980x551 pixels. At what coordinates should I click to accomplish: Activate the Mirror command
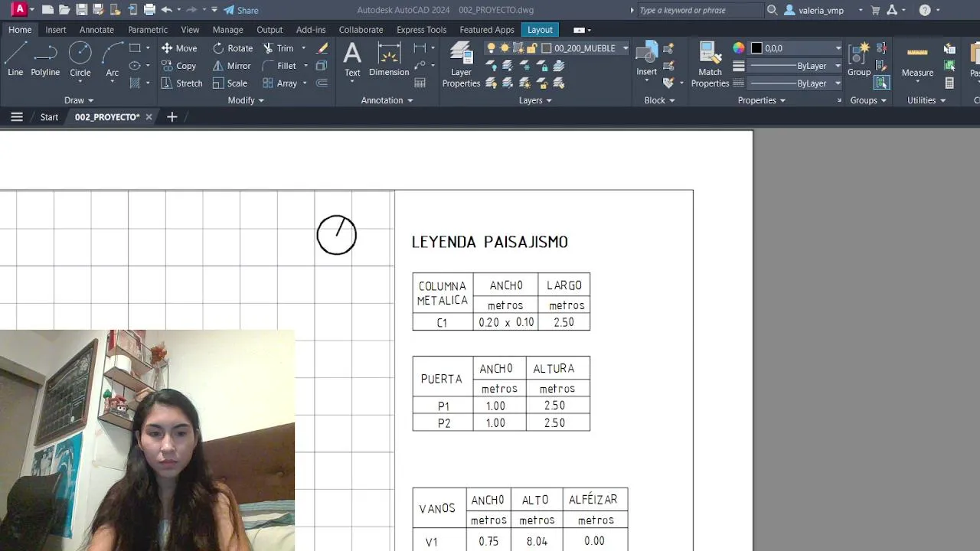(232, 65)
